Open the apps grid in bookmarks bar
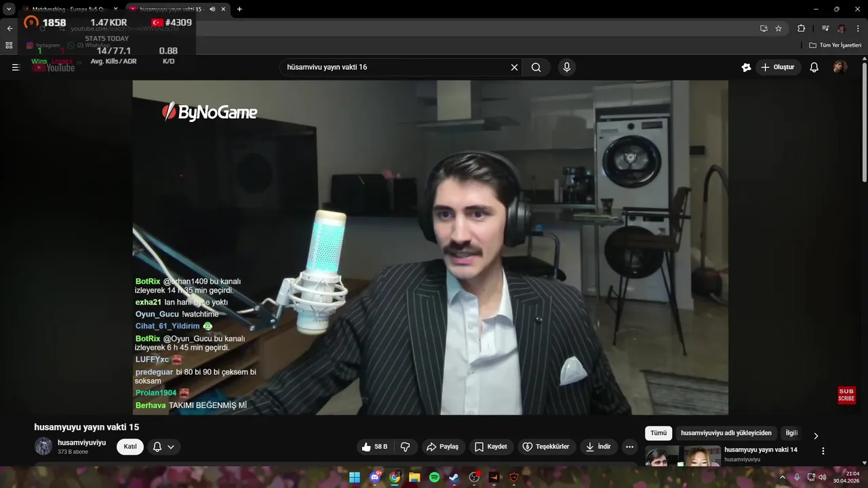This screenshot has width=868, height=488. pyautogui.click(x=9, y=45)
